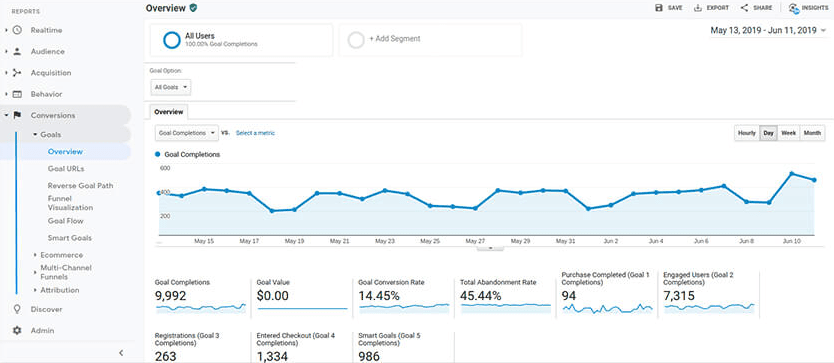
Task: Click the Audience person icon
Action: point(17,52)
